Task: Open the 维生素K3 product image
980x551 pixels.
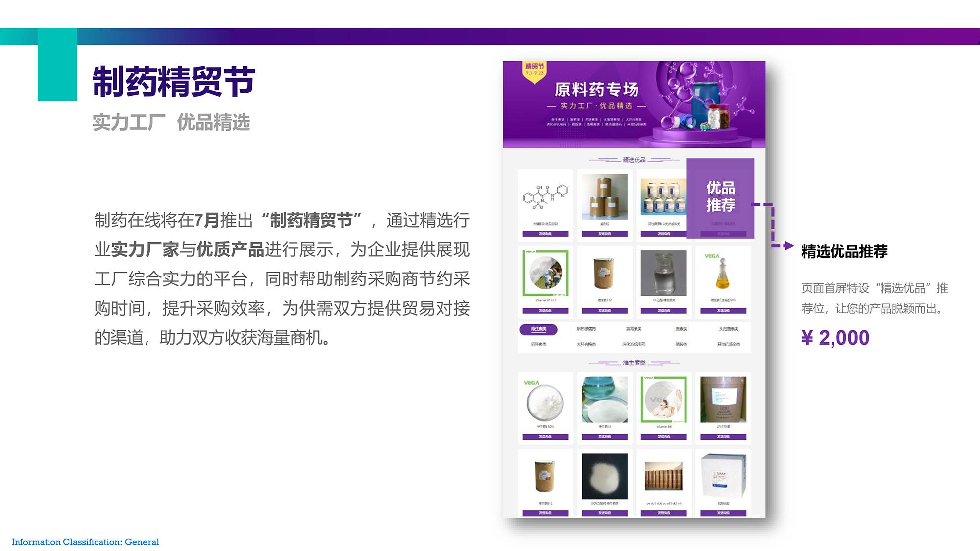Action: [x=604, y=400]
